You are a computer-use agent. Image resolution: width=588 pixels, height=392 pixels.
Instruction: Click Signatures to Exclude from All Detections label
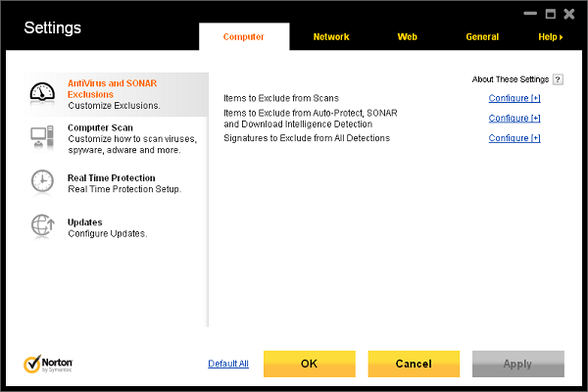[x=307, y=138]
